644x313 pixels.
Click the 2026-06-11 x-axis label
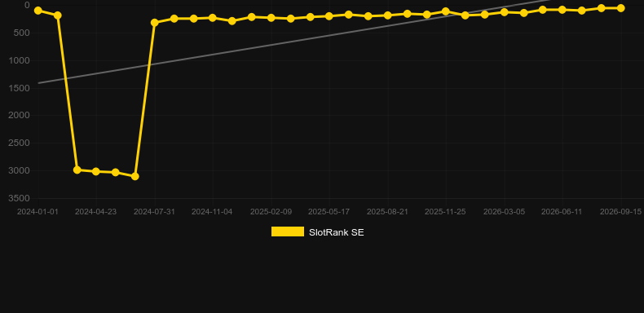tap(562, 212)
